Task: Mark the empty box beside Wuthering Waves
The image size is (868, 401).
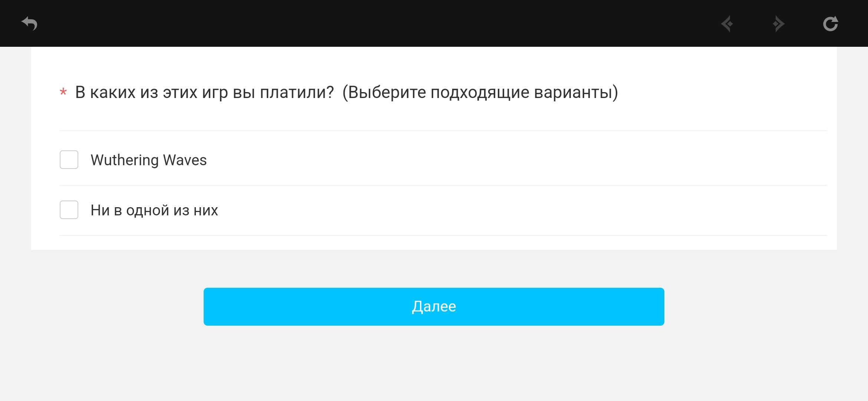Action: (69, 160)
